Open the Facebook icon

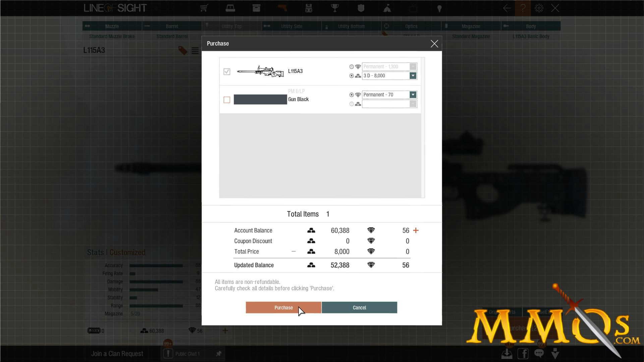point(523,353)
